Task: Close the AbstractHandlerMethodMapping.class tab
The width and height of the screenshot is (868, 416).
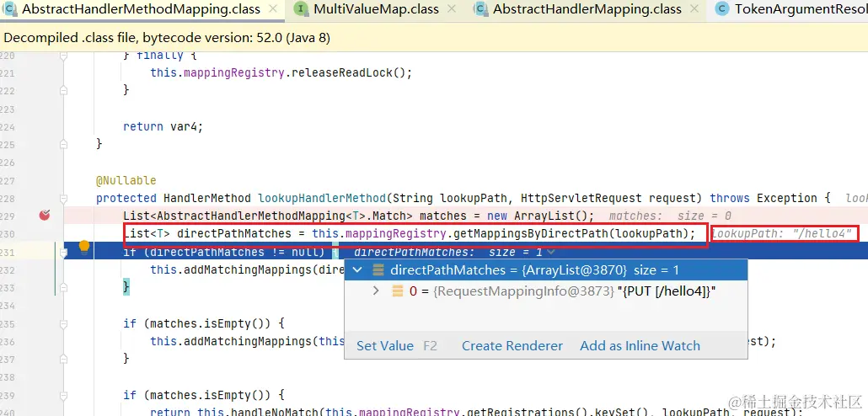Action: pos(272,9)
